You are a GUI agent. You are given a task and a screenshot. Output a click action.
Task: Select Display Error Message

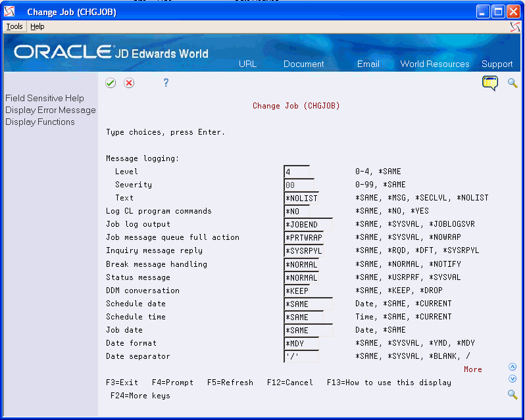pyautogui.click(x=51, y=110)
